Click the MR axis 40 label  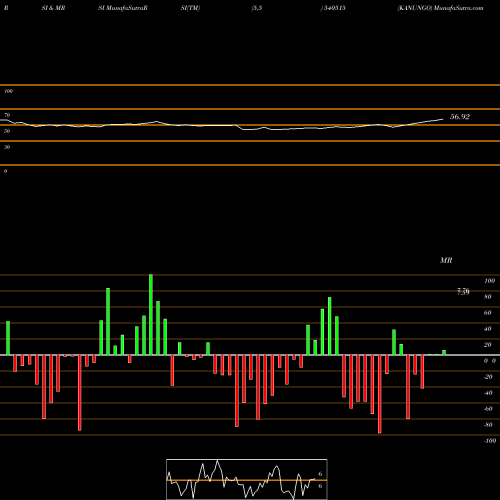tap(488, 329)
